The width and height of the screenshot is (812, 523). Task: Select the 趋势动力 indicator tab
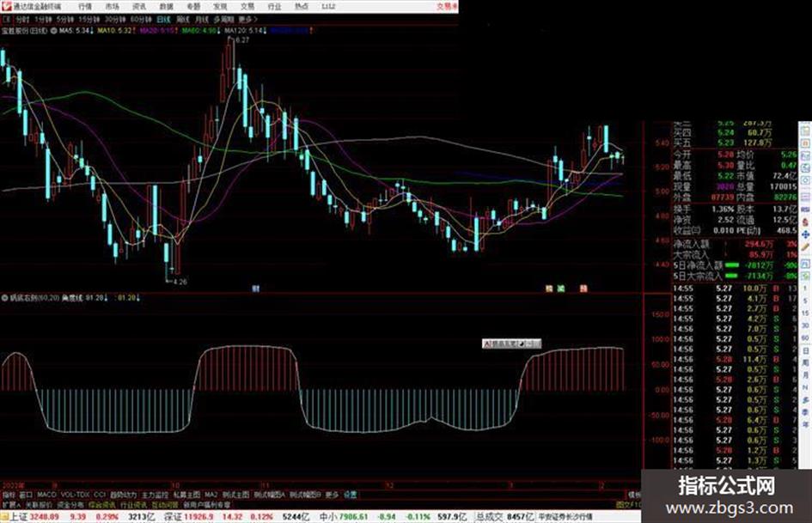123,495
